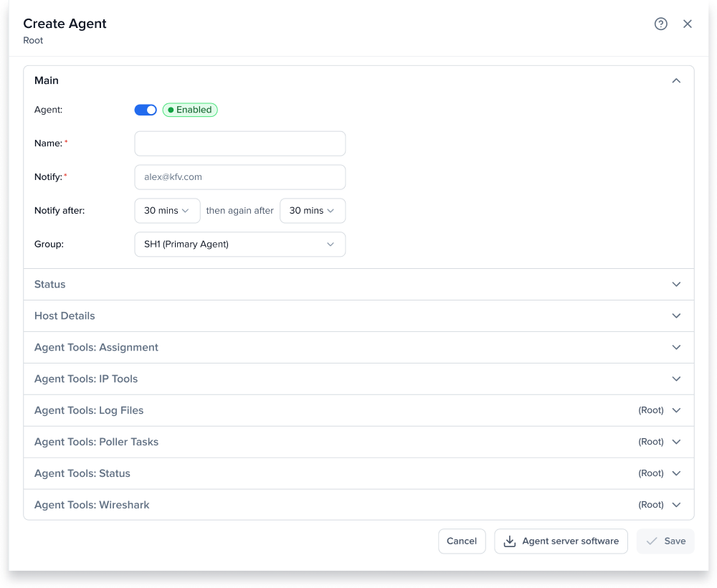Close the Create Agent dialog
The height and width of the screenshot is (588, 717).
click(688, 24)
